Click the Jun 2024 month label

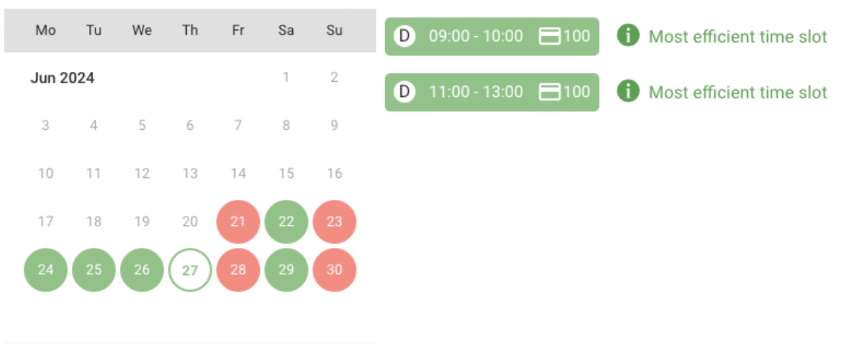click(63, 78)
